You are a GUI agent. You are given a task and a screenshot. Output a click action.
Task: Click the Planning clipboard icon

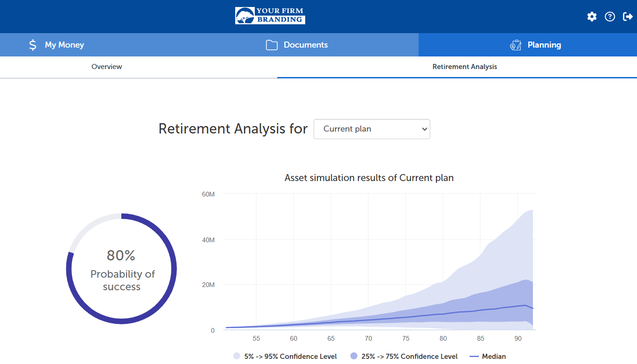(516, 45)
